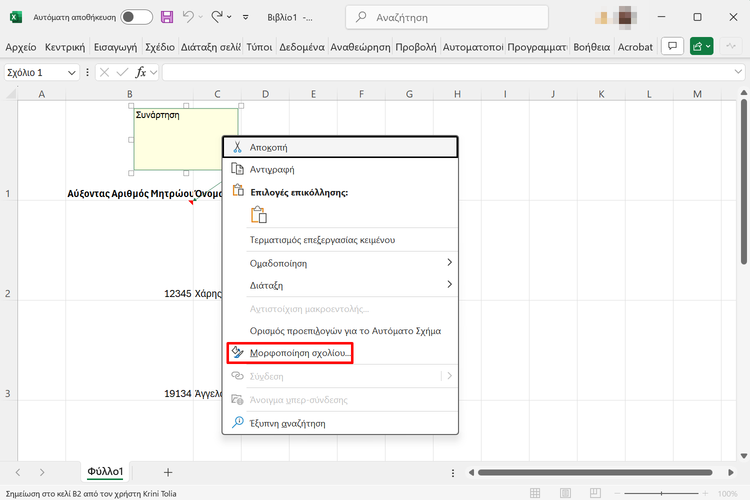This screenshot has width=750, height=500.
Task: Click the Excel app icon in title bar
Action: (16, 17)
